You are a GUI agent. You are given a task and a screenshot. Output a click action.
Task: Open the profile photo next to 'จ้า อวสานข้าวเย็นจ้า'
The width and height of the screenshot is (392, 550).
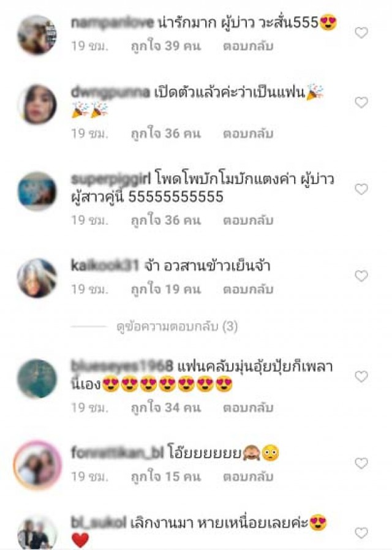[x=37, y=278]
